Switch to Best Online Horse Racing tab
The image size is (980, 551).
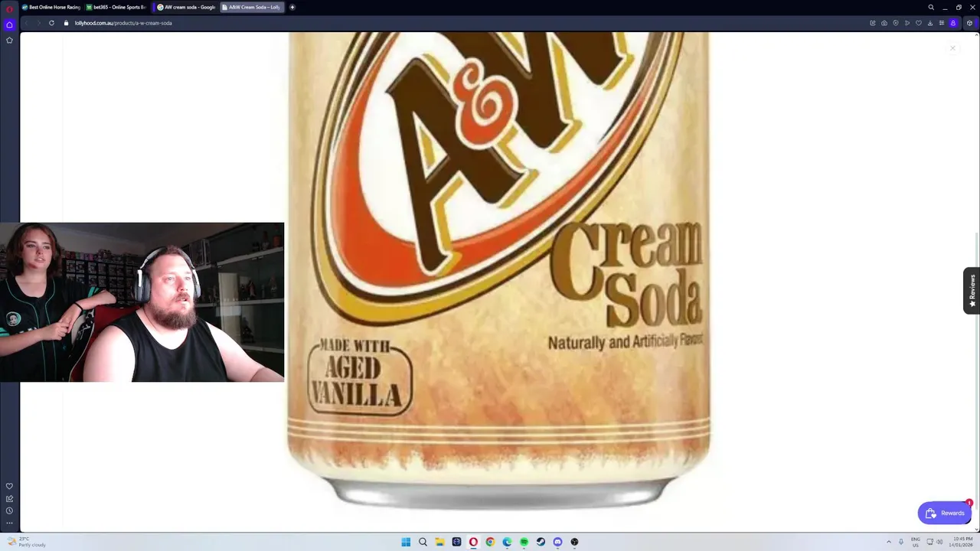[51, 7]
